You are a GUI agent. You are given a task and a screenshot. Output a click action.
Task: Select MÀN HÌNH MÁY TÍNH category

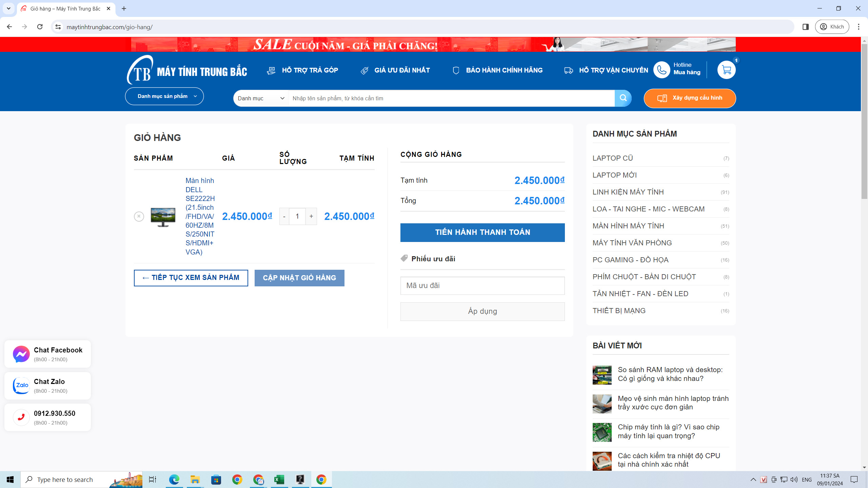click(628, 226)
